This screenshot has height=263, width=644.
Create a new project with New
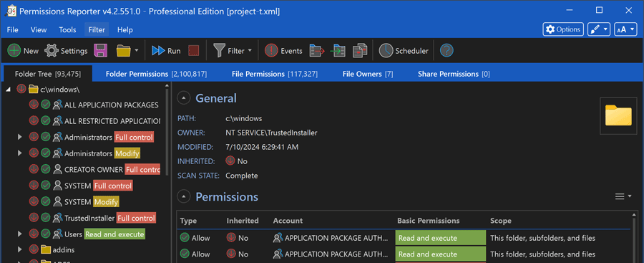23,51
